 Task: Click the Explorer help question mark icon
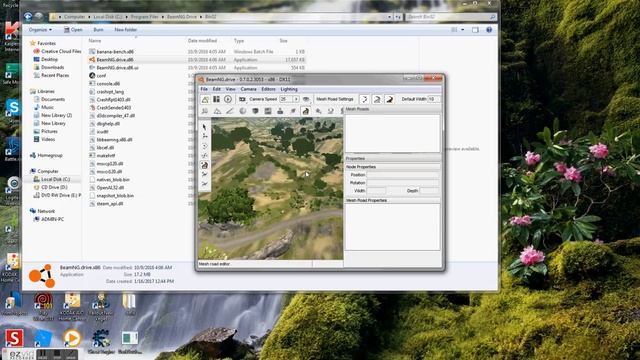489,30
